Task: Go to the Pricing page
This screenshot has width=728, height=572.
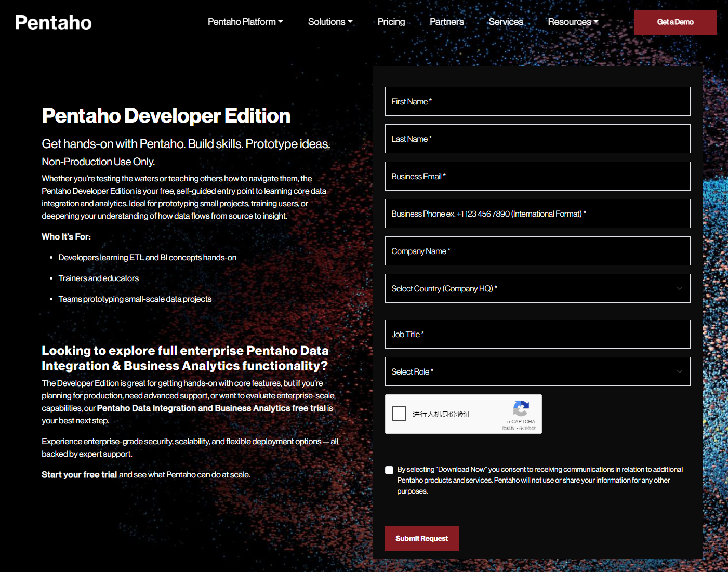Action: [x=391, y=22]
